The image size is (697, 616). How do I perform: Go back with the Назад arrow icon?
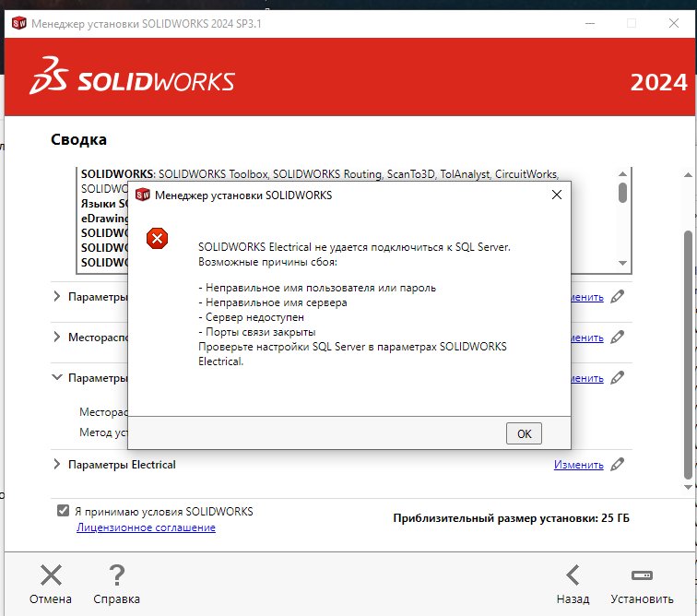[573, 576]
